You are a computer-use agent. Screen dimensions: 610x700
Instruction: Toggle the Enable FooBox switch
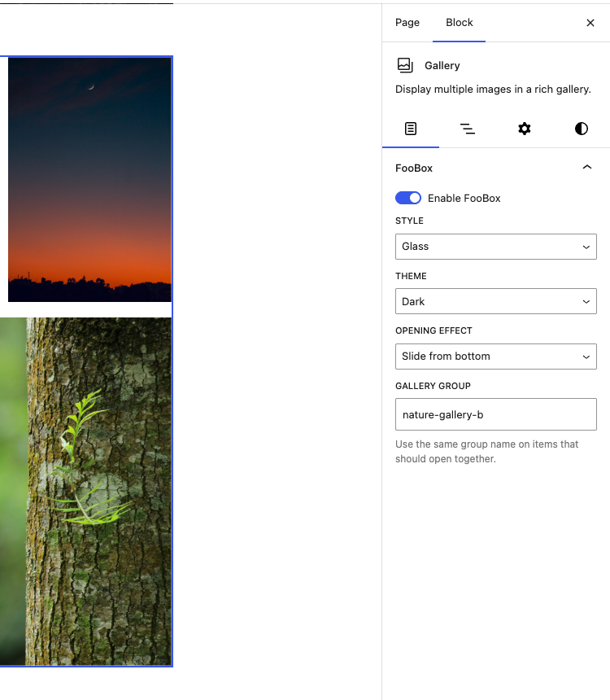pyautogui.click(x=407, y=198)
